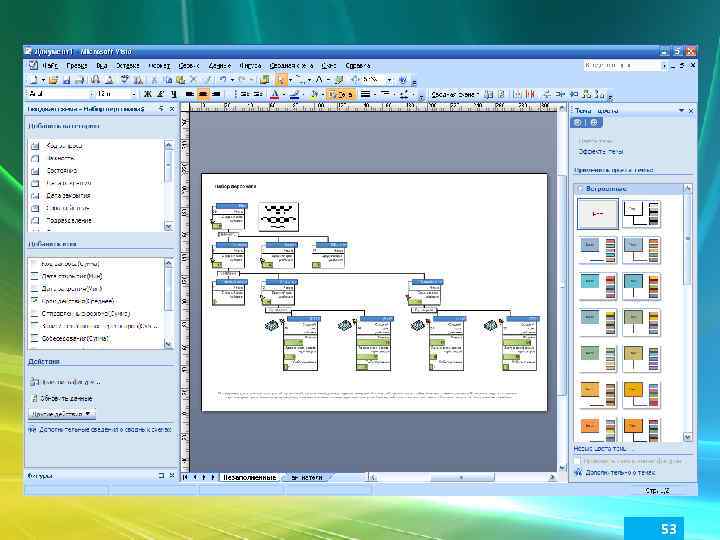Show Theme Colors icon in theme pane
Image resolution: width=720 pixels, height=540 pixels.
[x=578, y=123]
